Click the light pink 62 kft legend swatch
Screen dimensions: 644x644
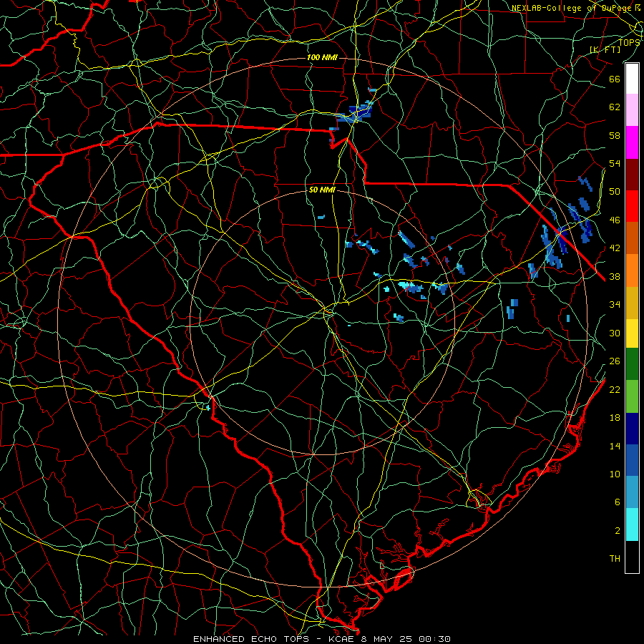point(632,109)
